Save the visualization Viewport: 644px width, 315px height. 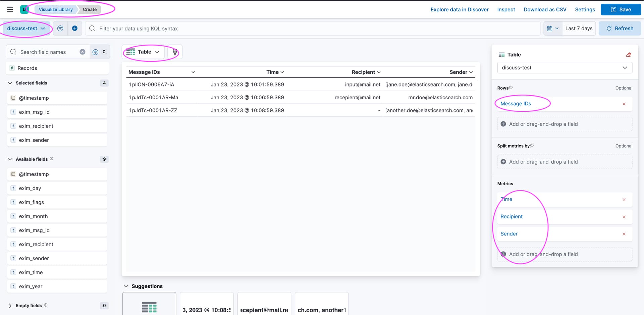pos(621,9)
